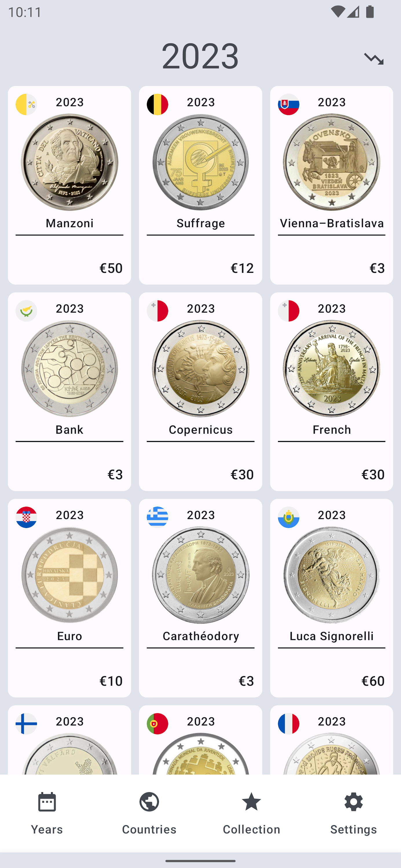The height and width of the screenshot is (868, 401).
Task: Tap the Finland flag icon
Action: (x=26, y=723)
